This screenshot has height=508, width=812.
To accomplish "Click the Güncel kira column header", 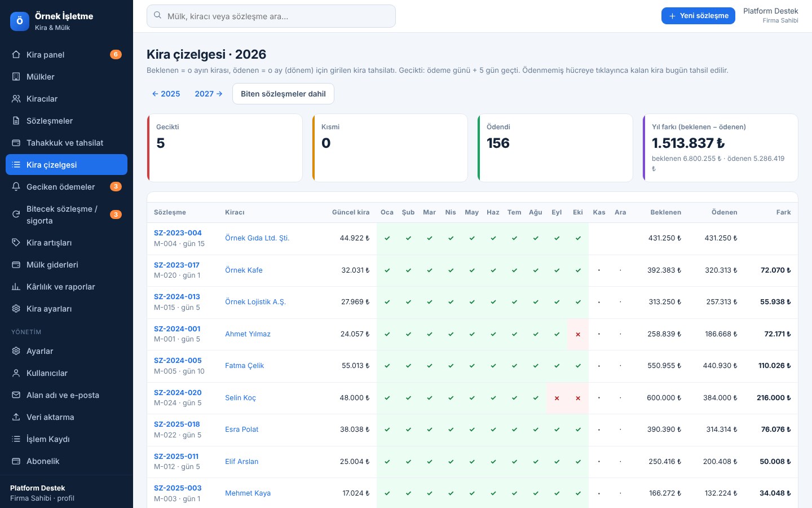I will point(351,212).
